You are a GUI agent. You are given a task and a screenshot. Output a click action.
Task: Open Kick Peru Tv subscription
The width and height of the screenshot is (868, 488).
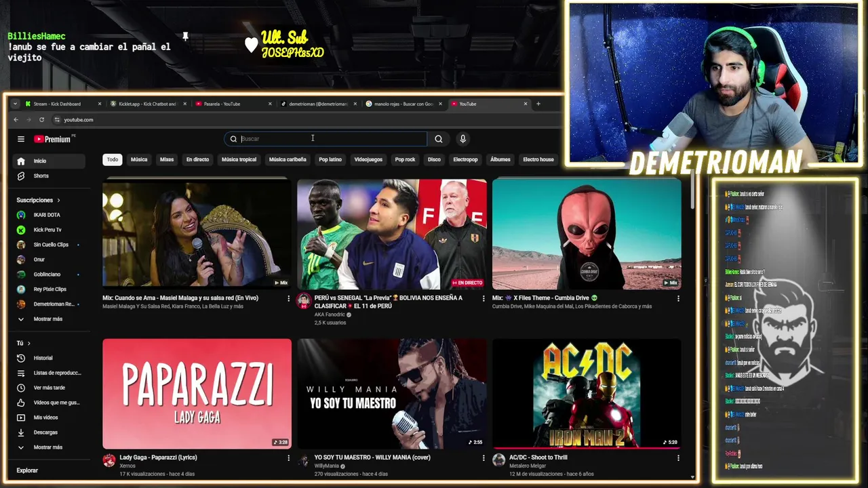(x=48, y=230)
